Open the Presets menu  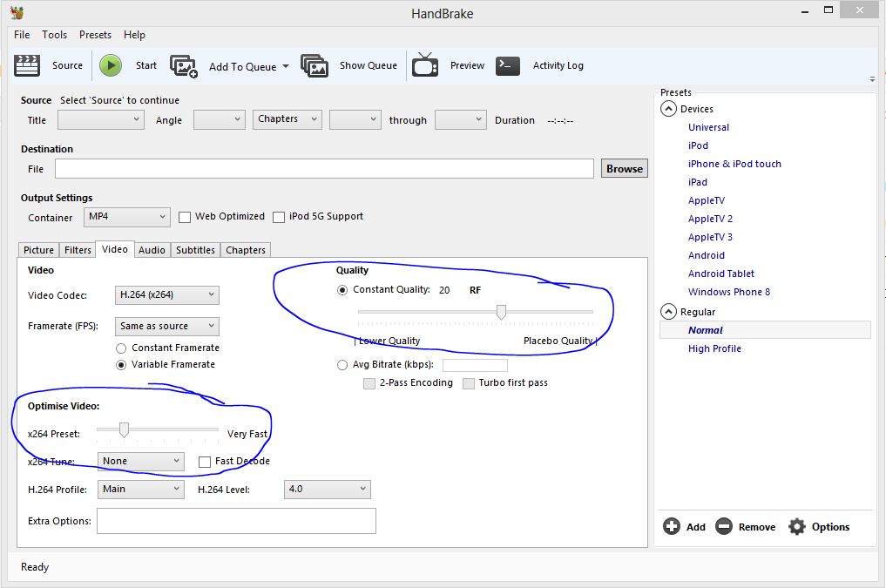[96, 35]
